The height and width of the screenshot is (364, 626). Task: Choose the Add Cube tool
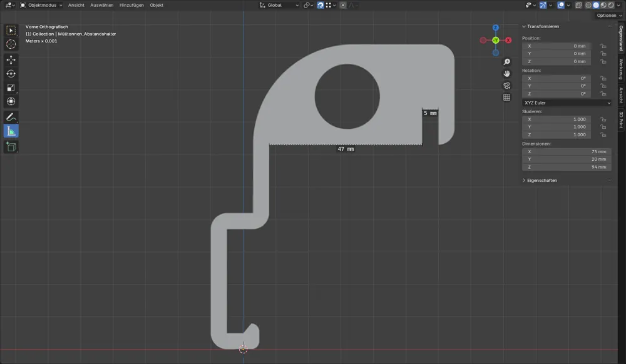click(11, 147)
